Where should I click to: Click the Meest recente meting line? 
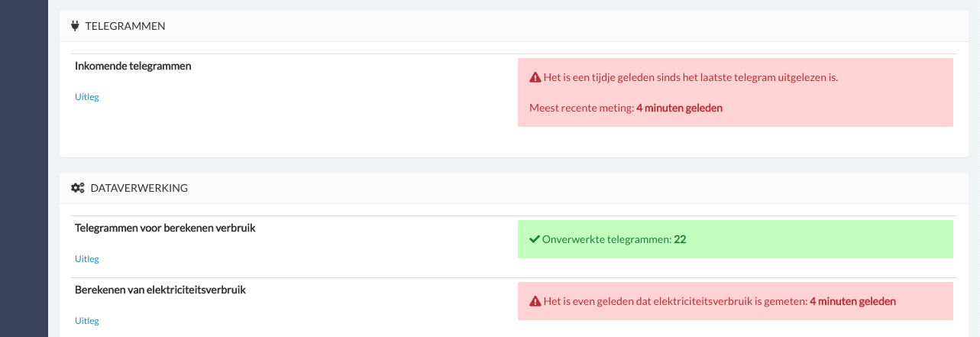pyautogui.click(x=626, y=108)
